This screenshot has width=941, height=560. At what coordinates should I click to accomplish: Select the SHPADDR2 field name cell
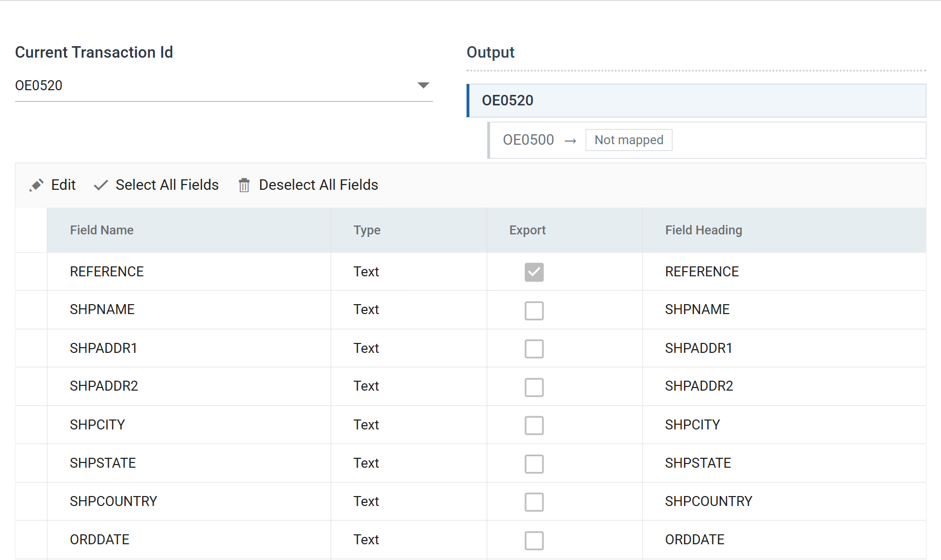click(x=189, y=386)
